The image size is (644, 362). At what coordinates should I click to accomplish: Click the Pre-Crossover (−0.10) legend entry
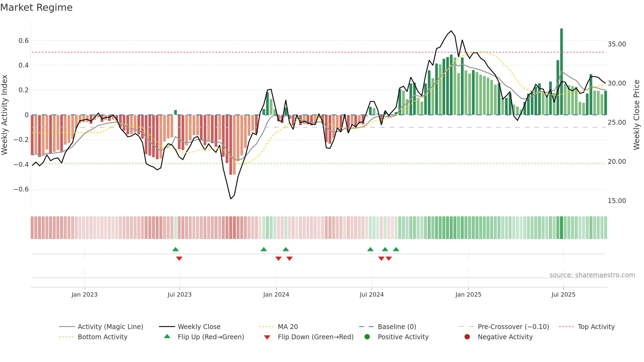click(x=504, y=327)
